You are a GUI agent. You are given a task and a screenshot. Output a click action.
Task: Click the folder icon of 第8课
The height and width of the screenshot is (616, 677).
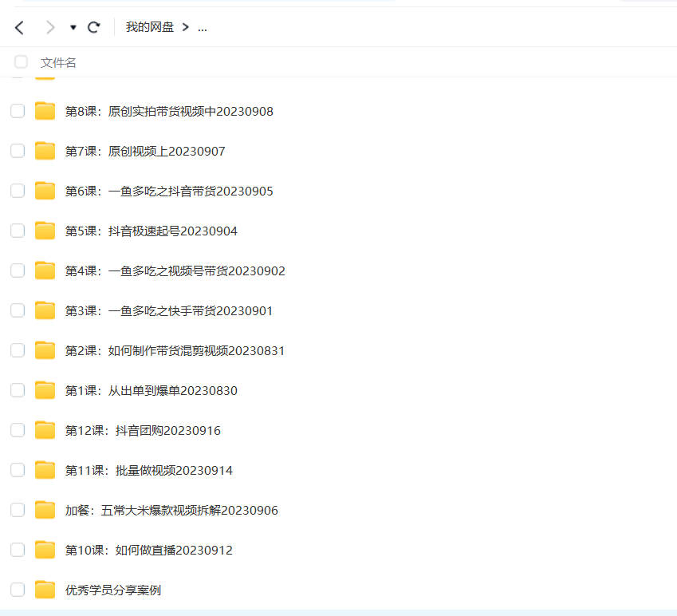coord(45,111)
